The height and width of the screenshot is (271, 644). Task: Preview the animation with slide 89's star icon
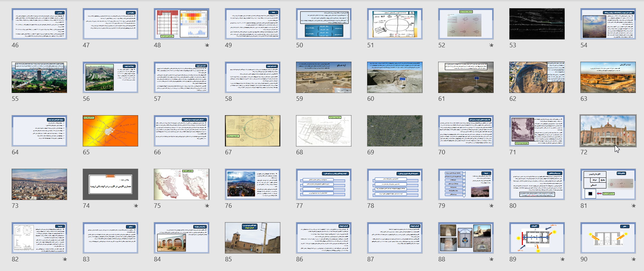[x=562, y=259]
